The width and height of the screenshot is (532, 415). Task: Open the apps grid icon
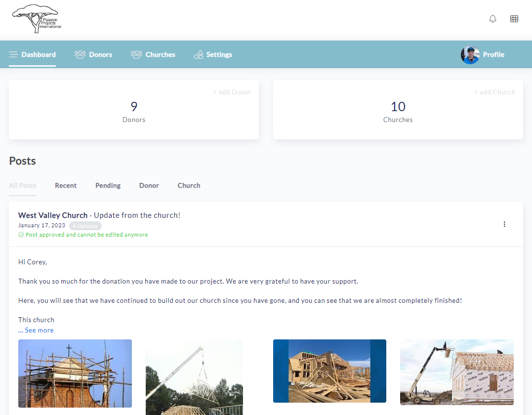(514, 19)
